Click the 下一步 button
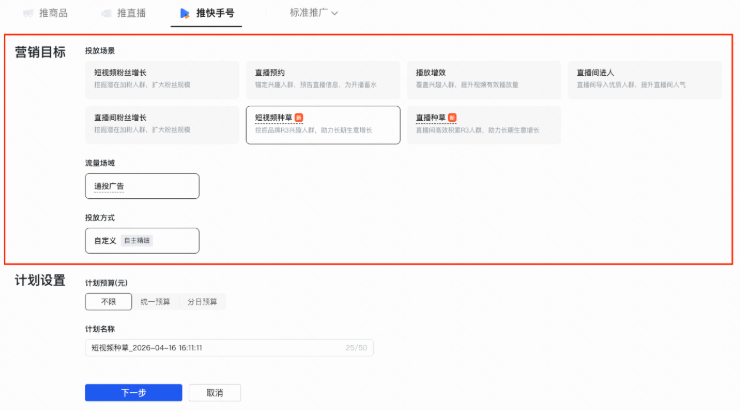The width and height of the screenshot is (740, 411). point(134,393)
